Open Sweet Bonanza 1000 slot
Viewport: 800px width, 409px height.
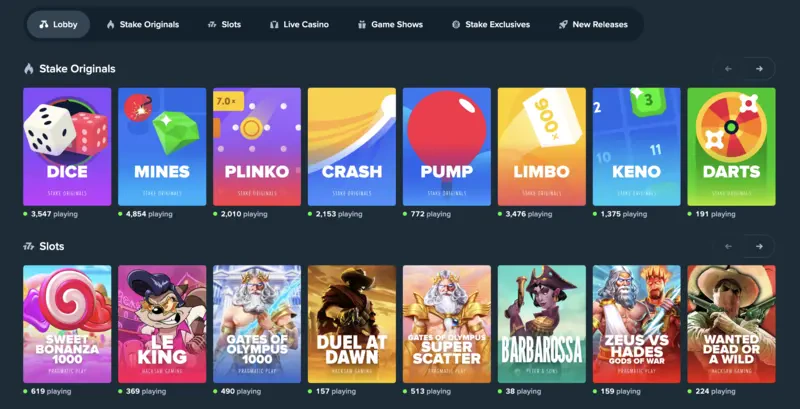(x=67, y=324)
